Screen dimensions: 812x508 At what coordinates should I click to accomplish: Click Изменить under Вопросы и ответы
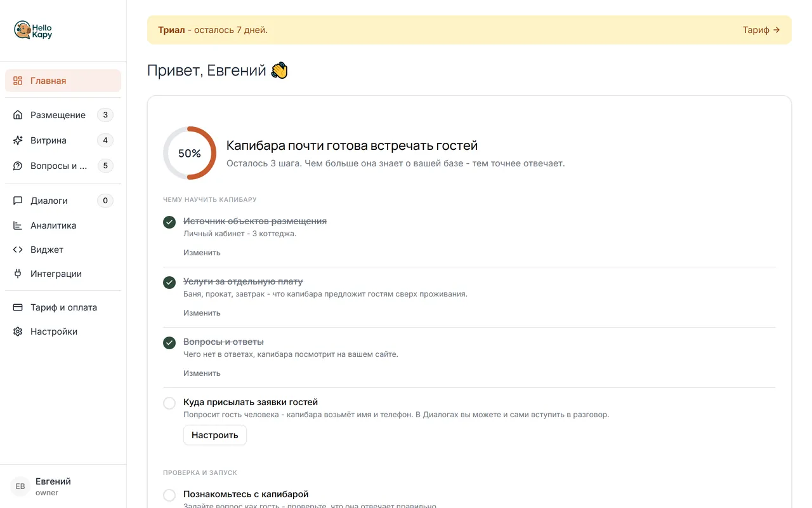(202, 373)
